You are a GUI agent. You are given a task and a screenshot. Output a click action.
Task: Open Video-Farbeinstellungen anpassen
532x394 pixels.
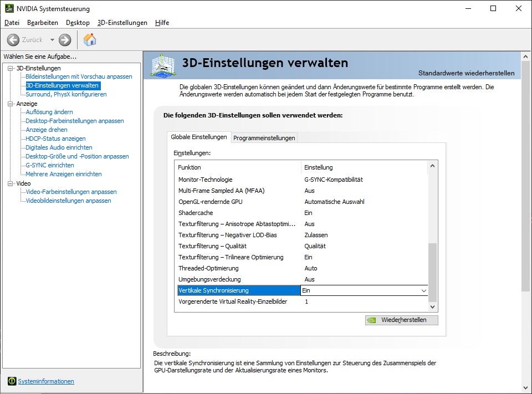point(71,192)
